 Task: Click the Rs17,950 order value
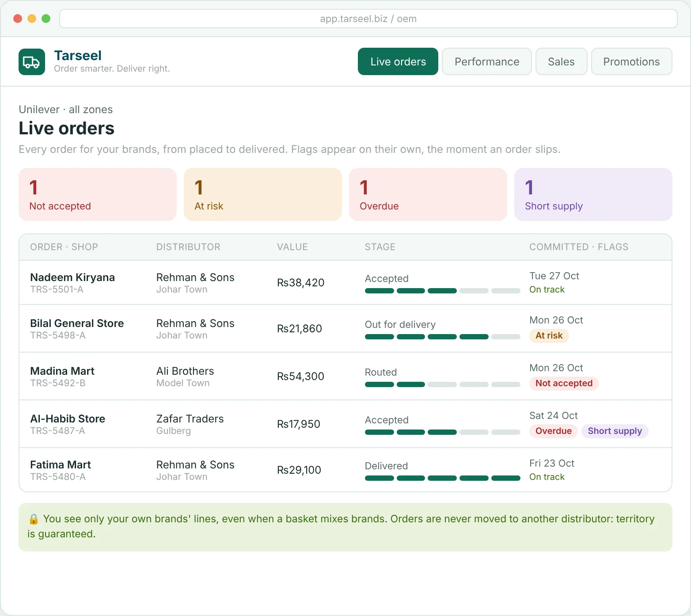(x=299, y=424)
